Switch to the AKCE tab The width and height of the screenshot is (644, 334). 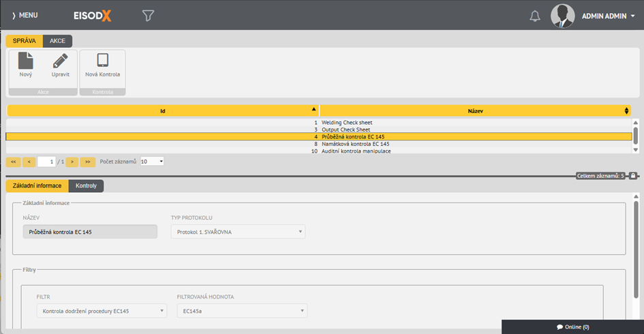[x=57, y=41]
